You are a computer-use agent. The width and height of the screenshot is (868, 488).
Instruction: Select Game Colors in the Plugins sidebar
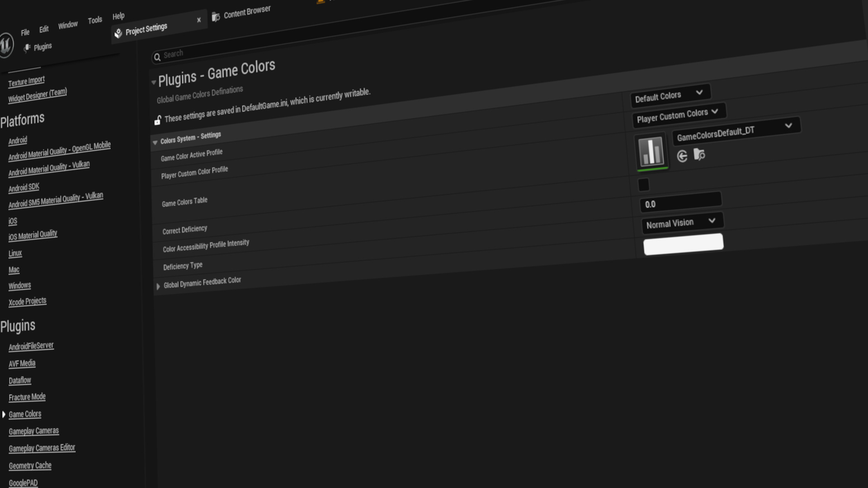click(x=25, y=414)
